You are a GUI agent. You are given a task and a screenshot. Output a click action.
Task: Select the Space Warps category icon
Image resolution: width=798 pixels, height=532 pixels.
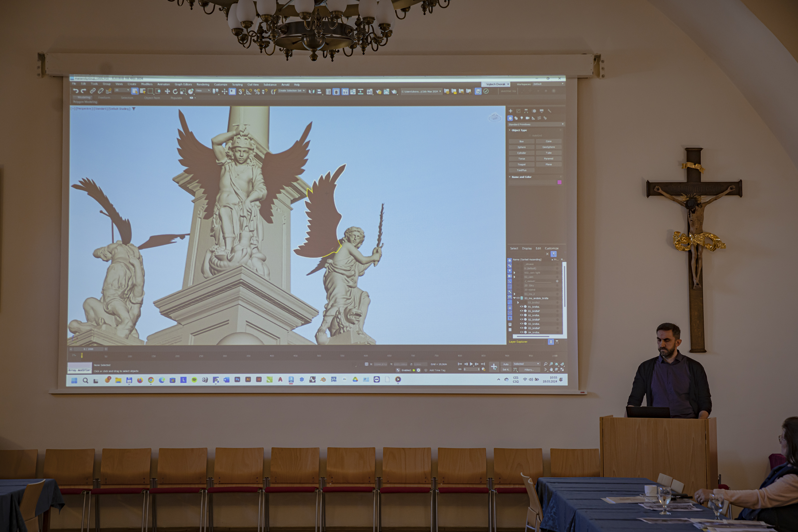click(x=539, y=118)
